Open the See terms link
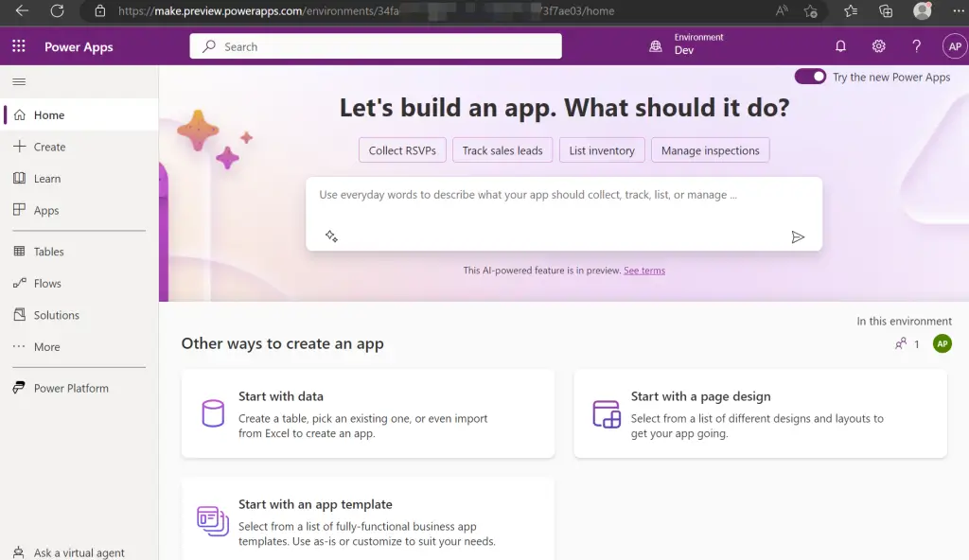 click(644, 271)
